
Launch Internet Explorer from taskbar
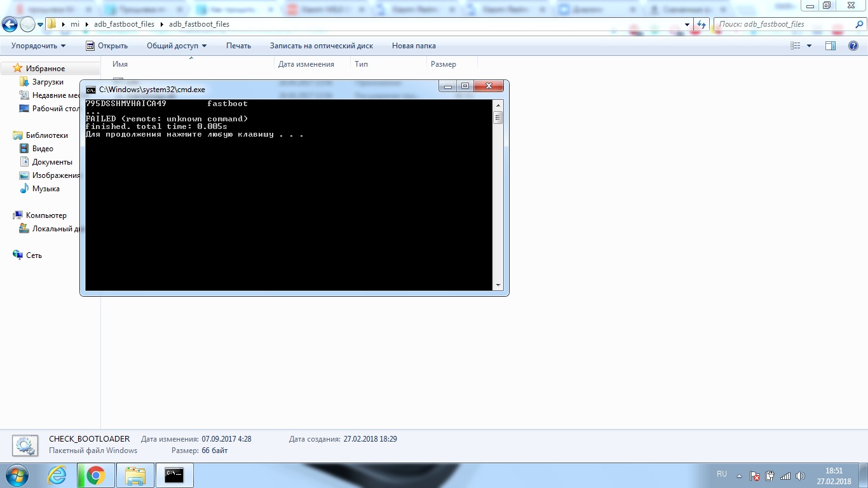(57, 475)
